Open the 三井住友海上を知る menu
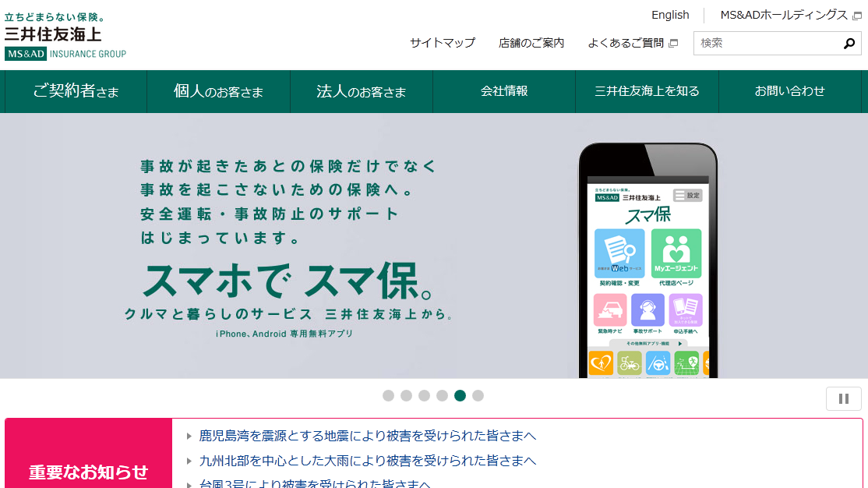This screenshot has height=488, width=868. (x=647, y=91)
